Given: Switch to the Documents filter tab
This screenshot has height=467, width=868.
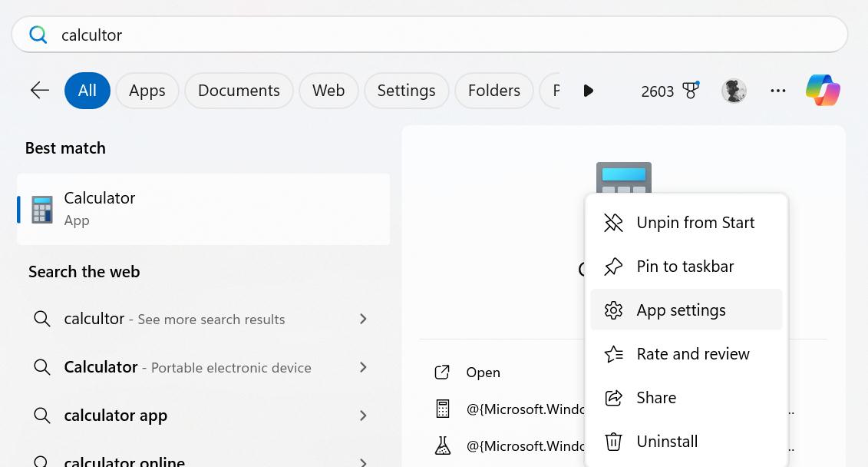Looking at the screenshot, I should coord(239,90).
